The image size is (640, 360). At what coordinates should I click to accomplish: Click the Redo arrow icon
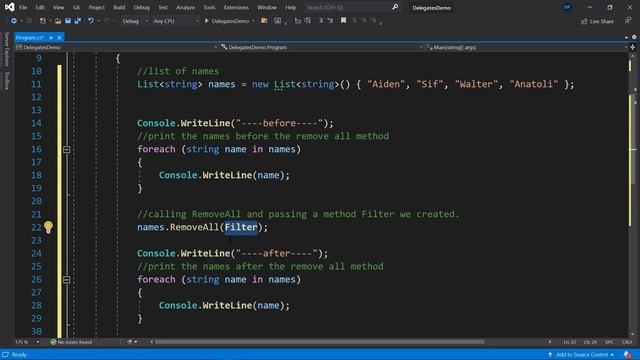coord(107,21)
